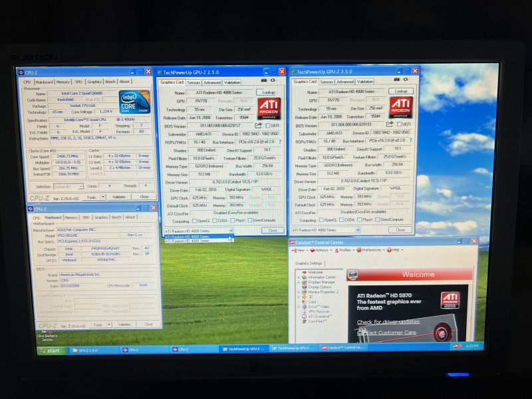Open the Preferences menu in Catalyst
Screen dimensions: 532x399
point(370,250)
